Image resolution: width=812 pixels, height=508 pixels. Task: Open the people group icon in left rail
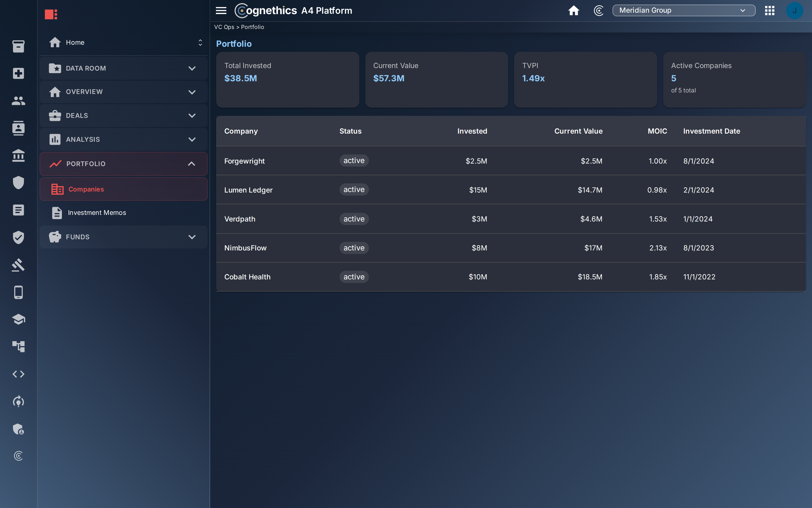click(19, 101)
